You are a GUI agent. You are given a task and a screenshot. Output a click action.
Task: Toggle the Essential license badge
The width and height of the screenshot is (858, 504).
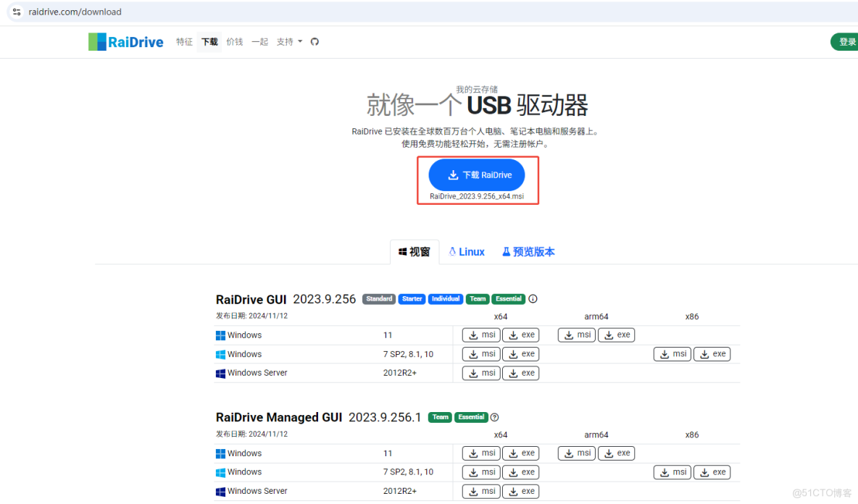508,298
